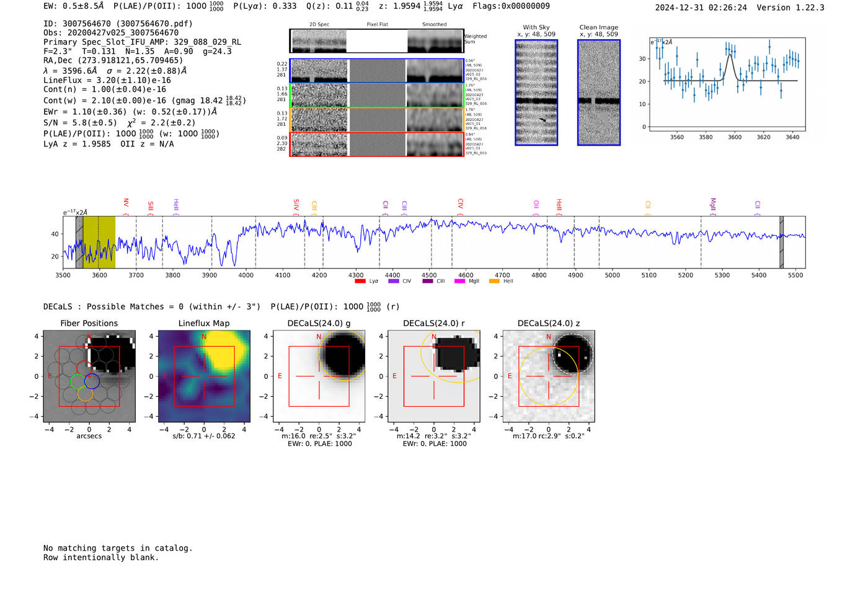Click the red Lyα legend swatch
Screen dimensions: 868x591
point(360,281)
